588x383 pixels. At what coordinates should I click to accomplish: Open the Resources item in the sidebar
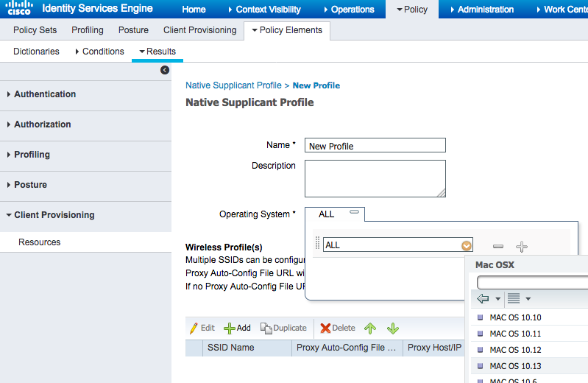tap(40, 242)
